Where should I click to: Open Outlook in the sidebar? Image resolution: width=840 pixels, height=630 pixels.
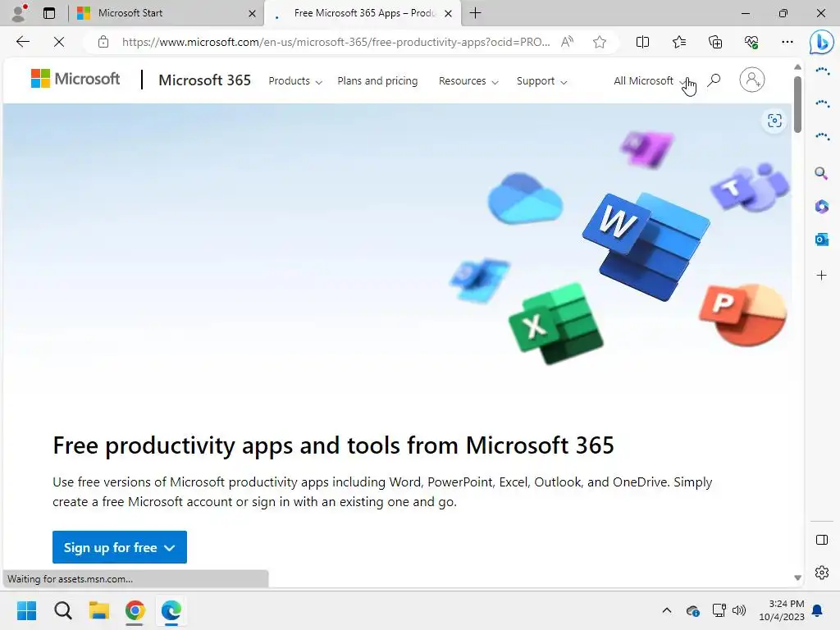click(822, 240)
